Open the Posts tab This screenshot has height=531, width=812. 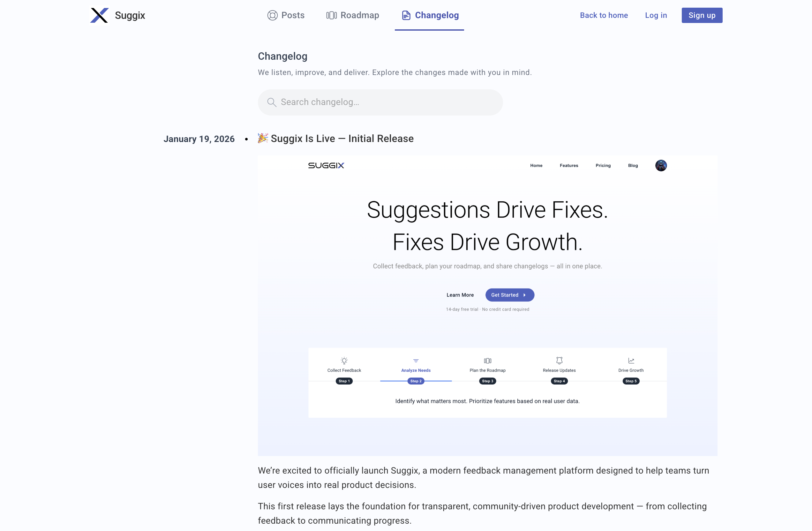click(292, 15)
